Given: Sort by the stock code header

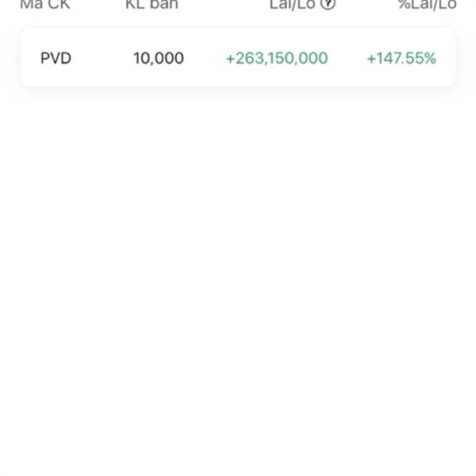Looking at the screenshot, I should coord(44,4).
